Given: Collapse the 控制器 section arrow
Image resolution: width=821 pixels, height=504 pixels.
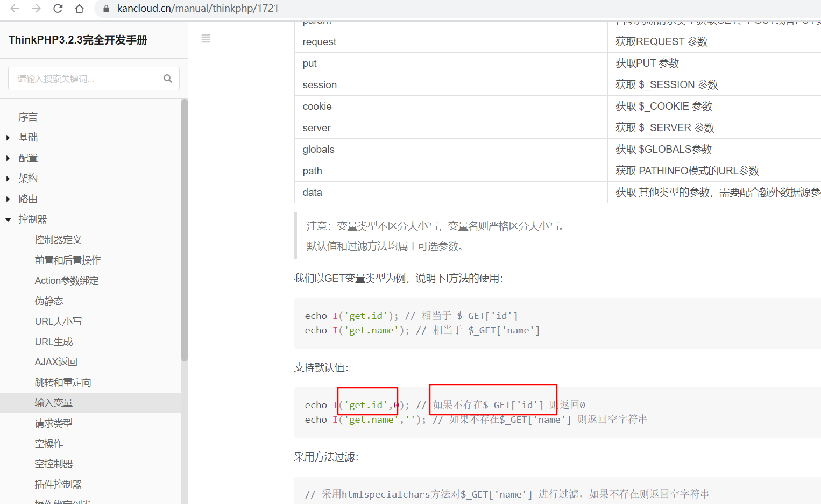Looking at the screenshot, I should [8, 219].
